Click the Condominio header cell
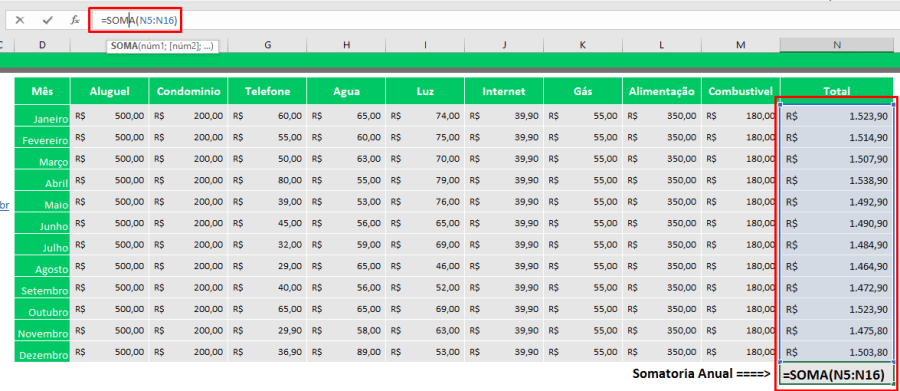This screenshot has width=900, height=391. pos(188,91)
